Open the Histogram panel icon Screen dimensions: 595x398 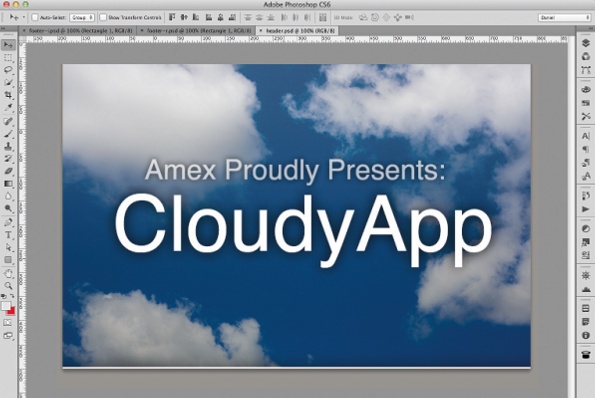pyautogui.click(x=586, y=289)
